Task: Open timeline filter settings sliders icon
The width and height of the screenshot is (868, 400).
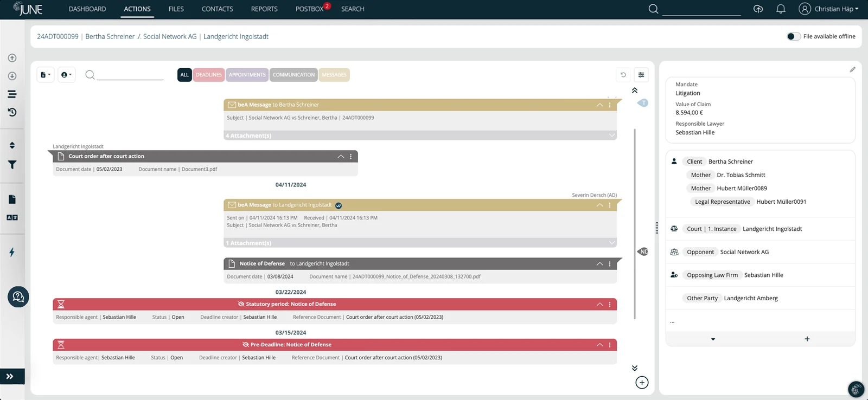Action: (x=641, y=75)
